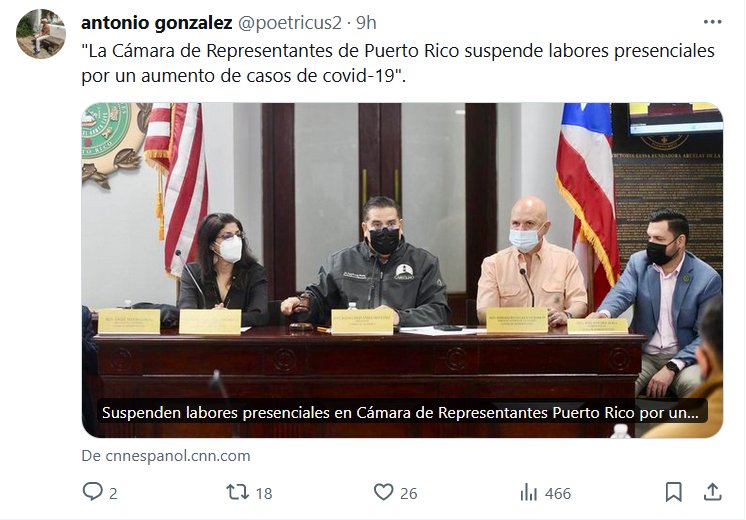Click the display name antonio gonzalez
746x520 pixels.
(x=157, y=22)
